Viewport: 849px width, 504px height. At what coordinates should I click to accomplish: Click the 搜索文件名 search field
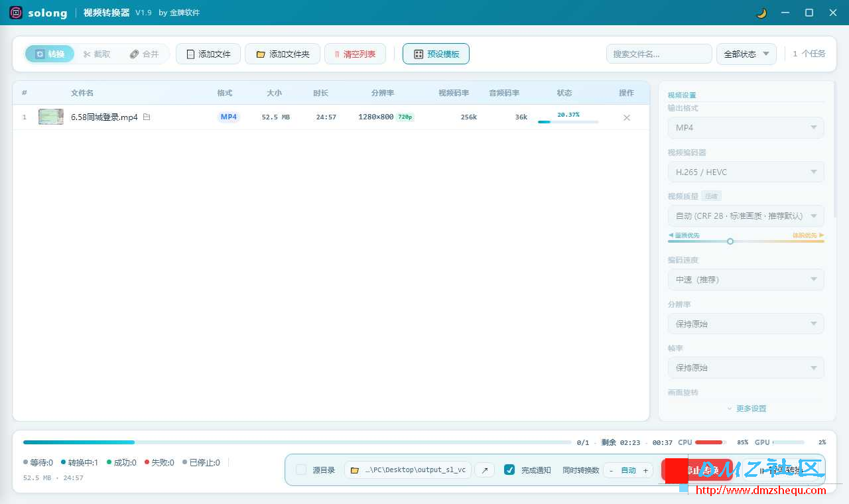(659, 54)
